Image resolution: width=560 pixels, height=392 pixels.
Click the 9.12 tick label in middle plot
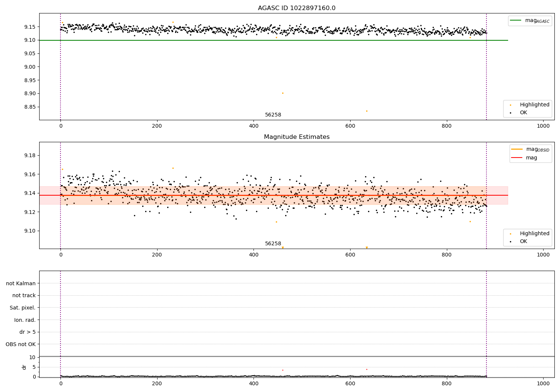[x=30, y=212]
